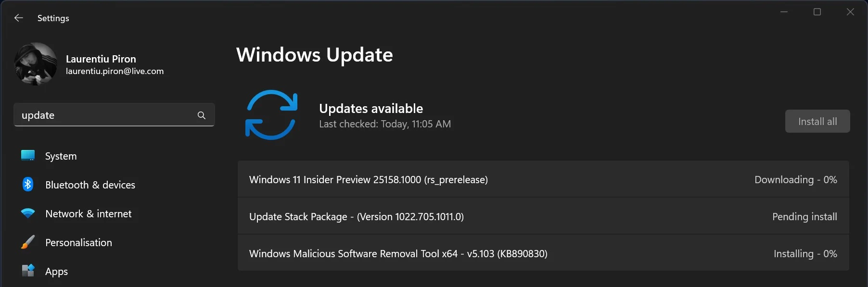The height and width of the screenshot is (287, 868).
Task: Click the Bluetooth icon in sidebar
Action: pos(28,185)
